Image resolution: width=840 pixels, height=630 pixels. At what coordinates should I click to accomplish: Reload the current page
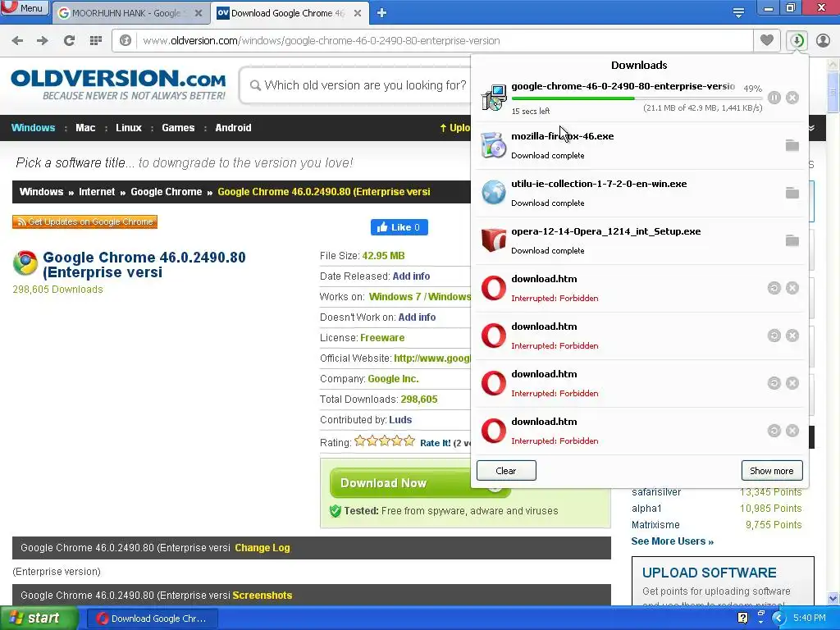(x=69, y=41)
